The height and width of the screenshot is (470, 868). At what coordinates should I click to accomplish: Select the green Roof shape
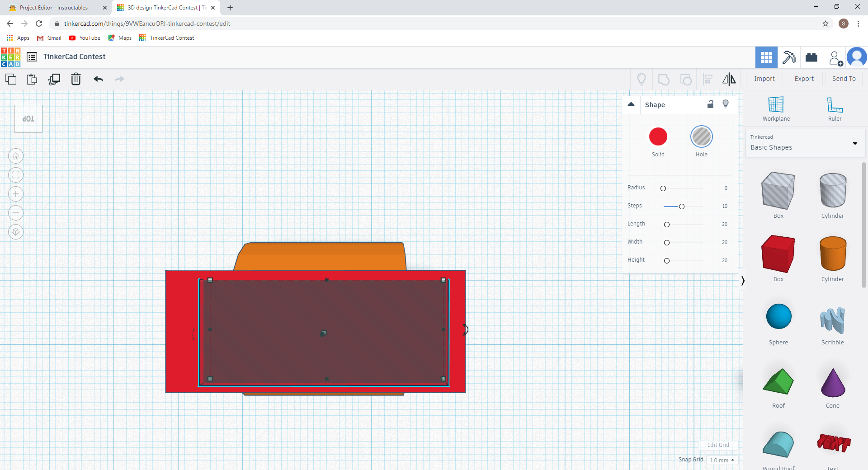click(x=778, y=382)
